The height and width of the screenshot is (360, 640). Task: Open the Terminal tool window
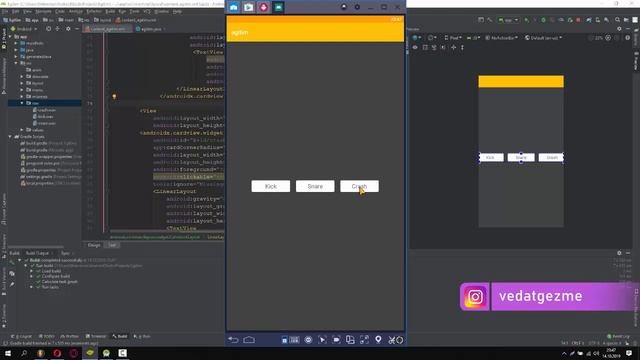coord(96,336)
